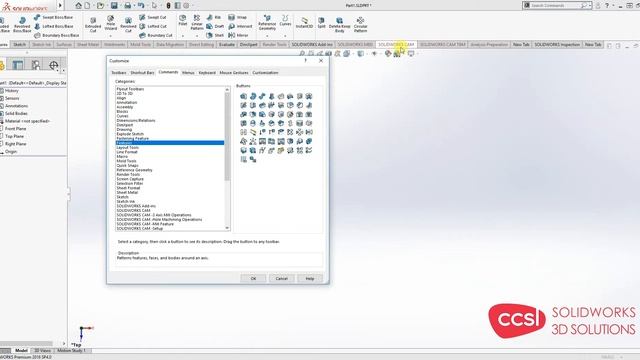Expand the Linear Pattern dropdown arrow
Screen dimensions: 640x360
pyautogui.click(x=197, y=36)
